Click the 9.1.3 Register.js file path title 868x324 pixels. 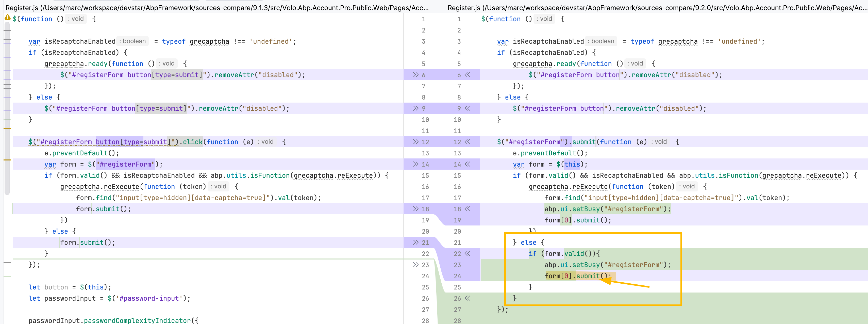click(x=217, y=7)
